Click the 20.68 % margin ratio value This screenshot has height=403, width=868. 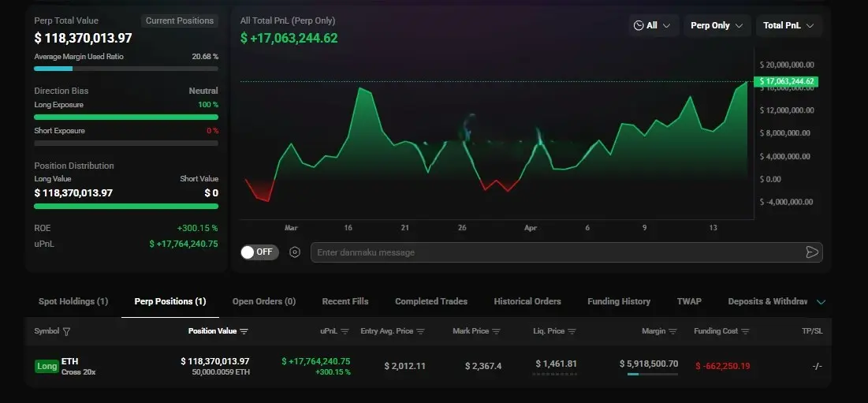click(x=205, y=57)
